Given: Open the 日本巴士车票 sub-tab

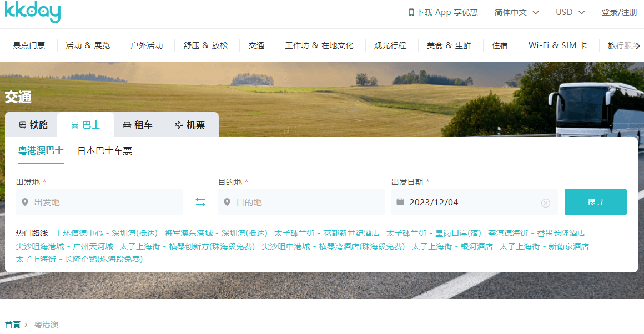Looking at the screenshot, I should tap(104, 150).
